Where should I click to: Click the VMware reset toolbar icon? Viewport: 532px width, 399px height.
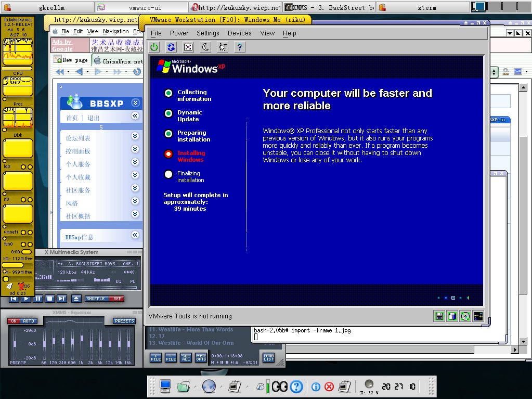click(171, 47)
